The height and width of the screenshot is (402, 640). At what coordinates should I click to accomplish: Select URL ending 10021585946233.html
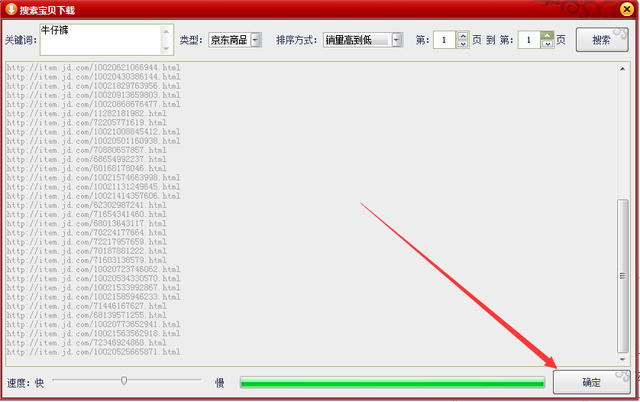click(93, 297)
